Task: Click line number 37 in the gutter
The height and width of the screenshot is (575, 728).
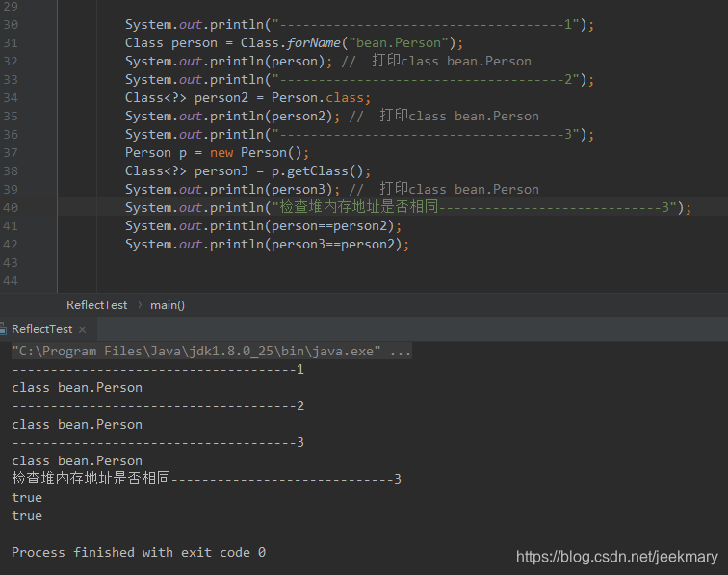Action: pos(11,153)
